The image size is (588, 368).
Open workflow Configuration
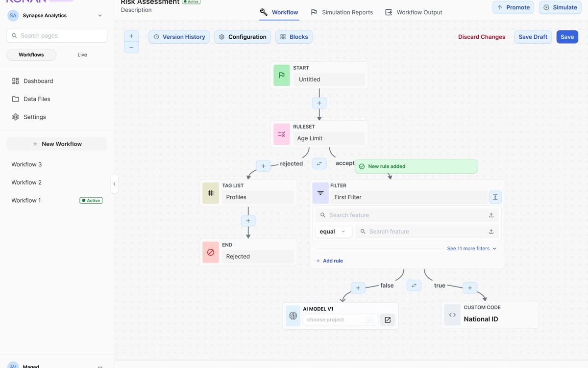(x=243, y=37)
